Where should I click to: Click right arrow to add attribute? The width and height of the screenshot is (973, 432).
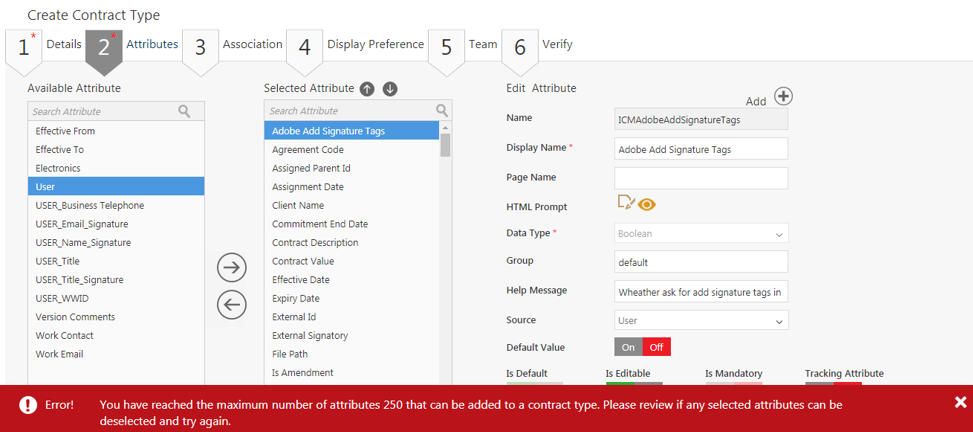pyautogui.click(x=232, y=267)
